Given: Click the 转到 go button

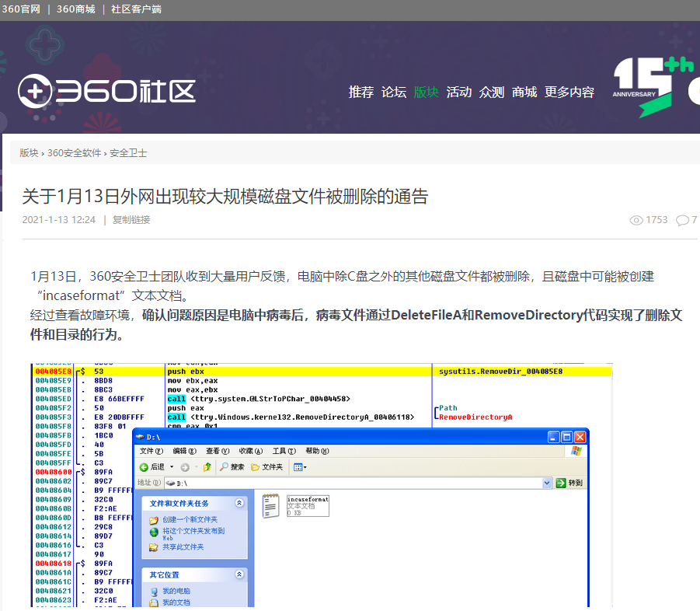Looking at the screenshot, I should point(569,483).
